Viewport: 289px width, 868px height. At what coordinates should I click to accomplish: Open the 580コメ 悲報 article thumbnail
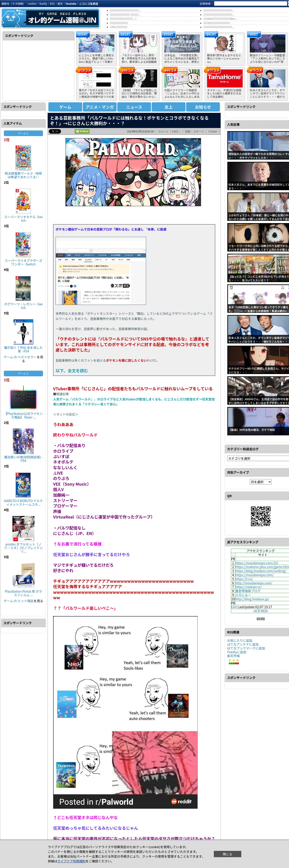click(x=139, y=78)
